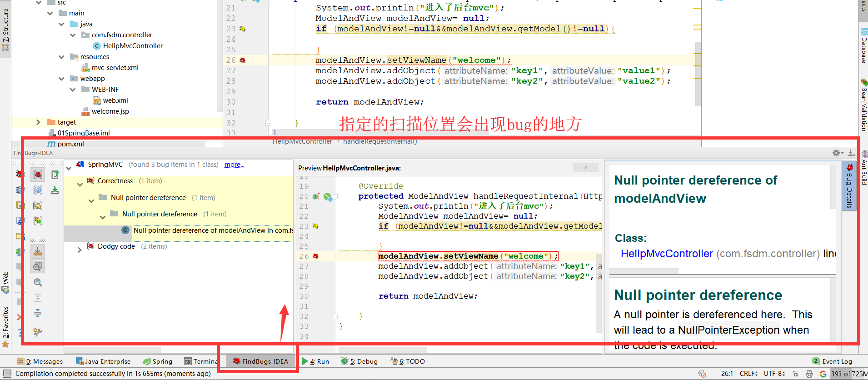This screenshot has height=380, width=868.
Task: Open welcome.jsp file
Action: coord(110,111)
